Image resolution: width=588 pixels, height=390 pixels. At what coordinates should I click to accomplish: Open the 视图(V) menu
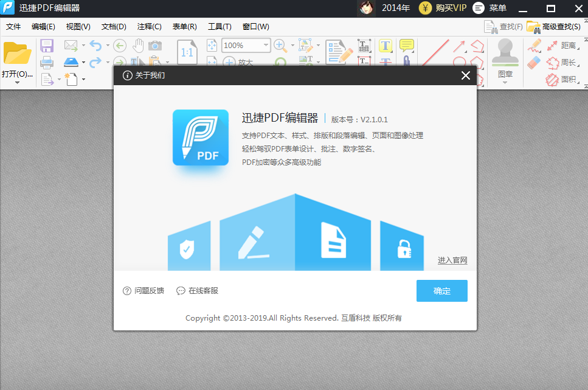click(x=78, y=27)
